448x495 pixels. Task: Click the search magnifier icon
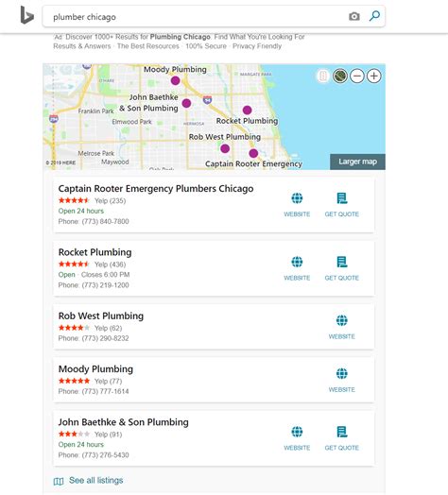[374, 16]
